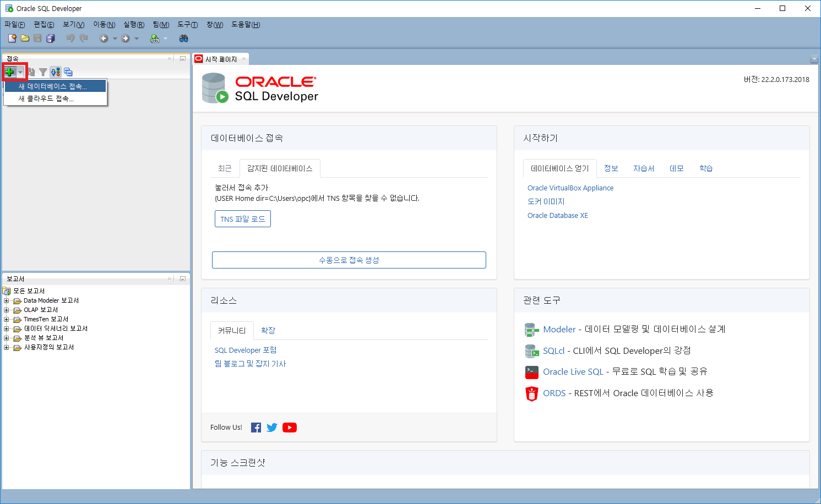This screenshot has width=821, height=504.
Task: Close the 보고서 panel with its X
Action: (170, 278)
